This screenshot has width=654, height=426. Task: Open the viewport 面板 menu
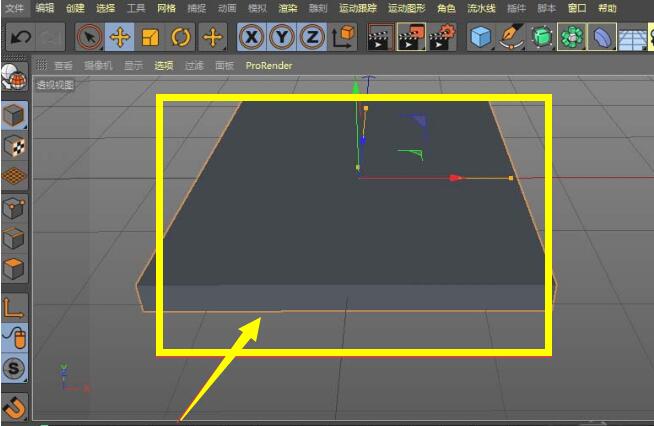click(224, 66)
